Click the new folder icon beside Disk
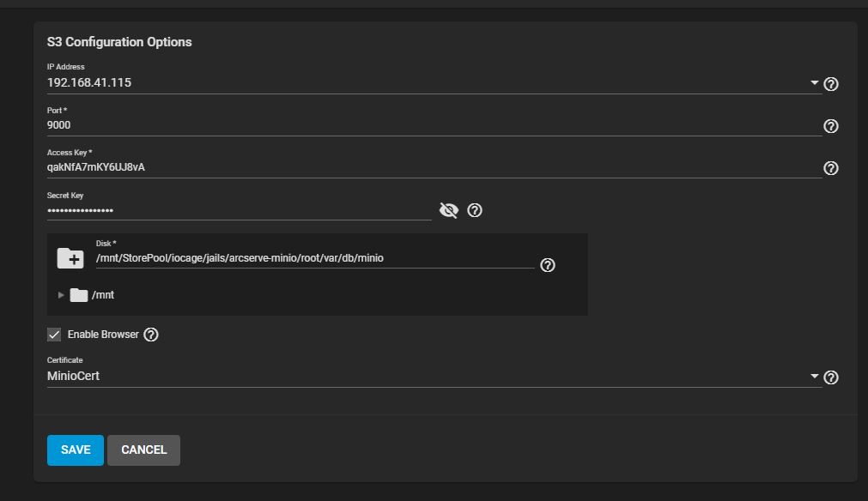Image resolution: width=868 pixels, height=501 pixels. point(70,258)
